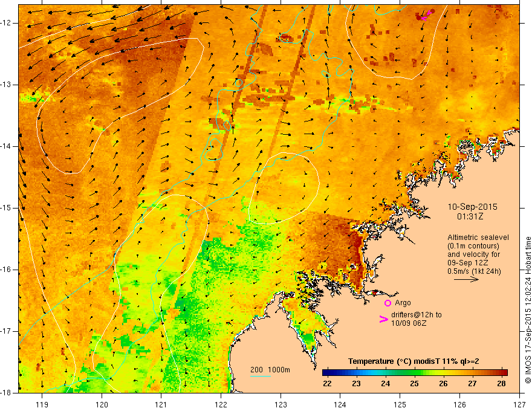Click the magenta drifter track on the map
Viewport: 532px width, 411px height.
pyautogui.click(x=426, y=15)
